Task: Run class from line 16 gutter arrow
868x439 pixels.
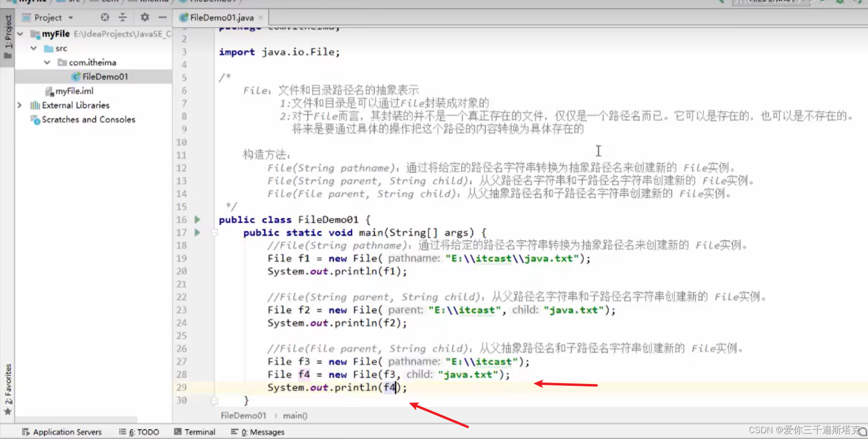Action: 197,220
